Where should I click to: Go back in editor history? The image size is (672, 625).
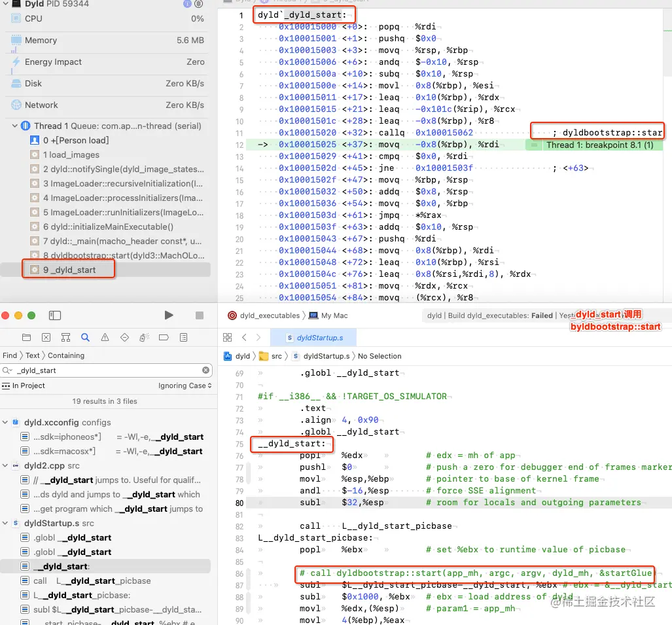[244, 337]
